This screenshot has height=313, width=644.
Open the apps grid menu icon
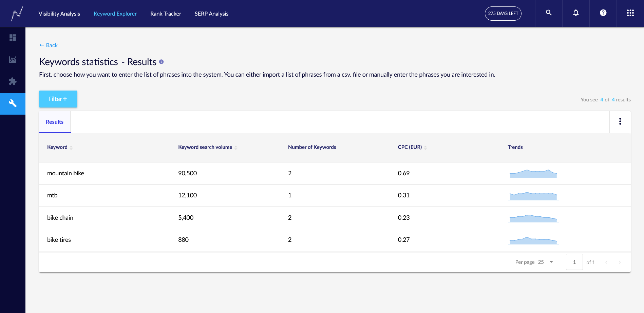pos(630,13)
